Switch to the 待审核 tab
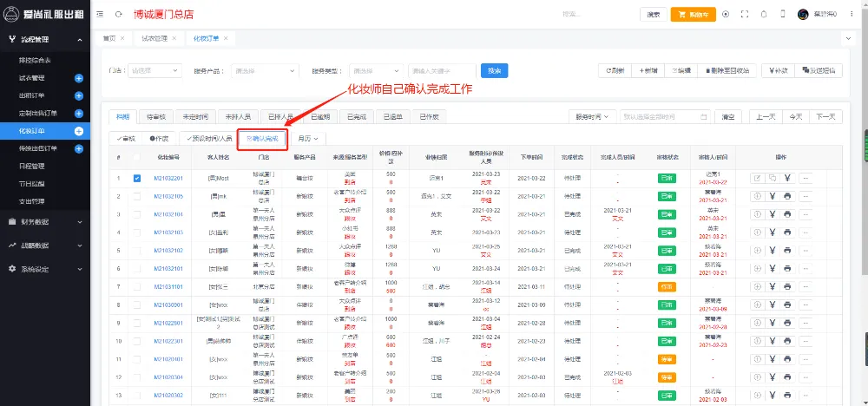The image size is (868, 406). click(x=156, y=116)
